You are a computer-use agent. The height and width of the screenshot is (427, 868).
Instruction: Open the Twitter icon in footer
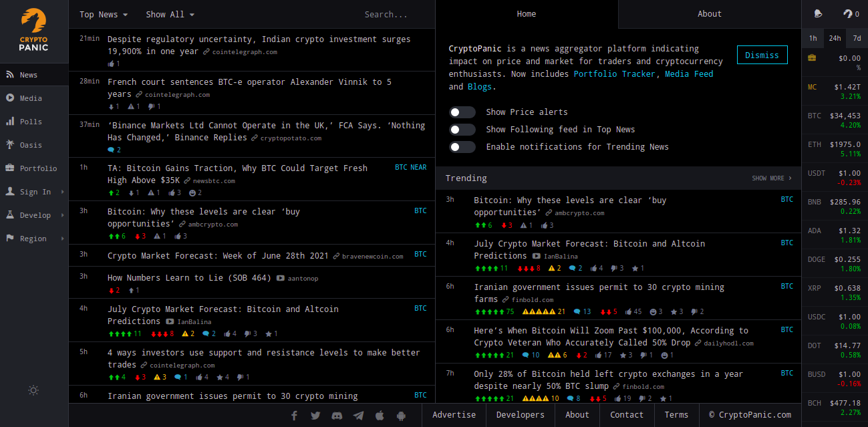[315, 415]
